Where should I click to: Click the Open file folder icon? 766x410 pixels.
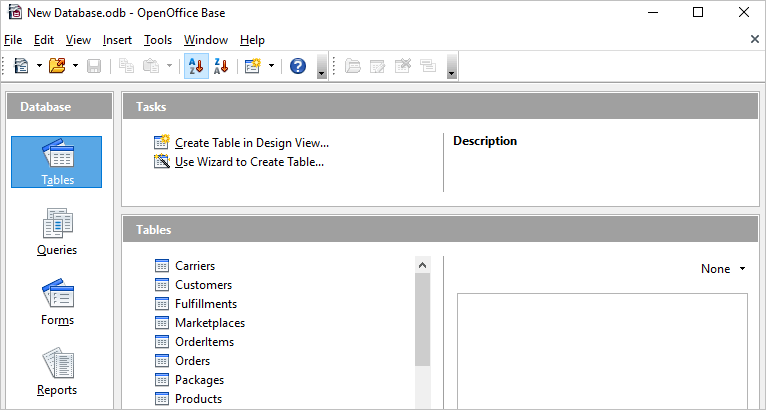coord(57,66)
